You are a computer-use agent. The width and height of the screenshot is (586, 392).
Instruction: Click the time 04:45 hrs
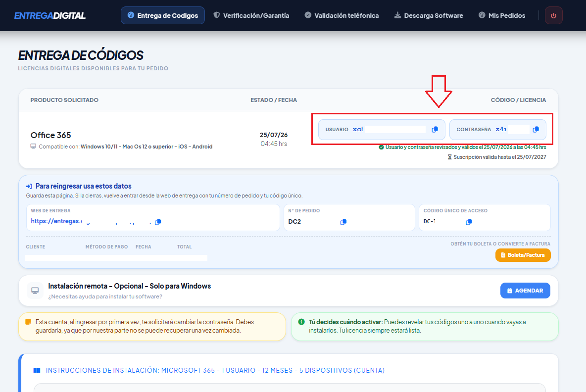click(274, 144)
